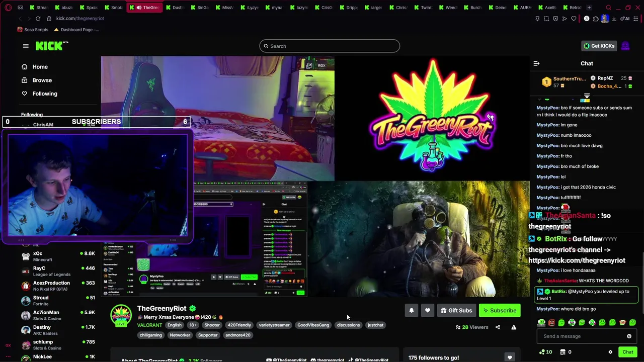Click the Get KICKs button
Viewport: 644px width, 362px height.
tap(598, 46)
